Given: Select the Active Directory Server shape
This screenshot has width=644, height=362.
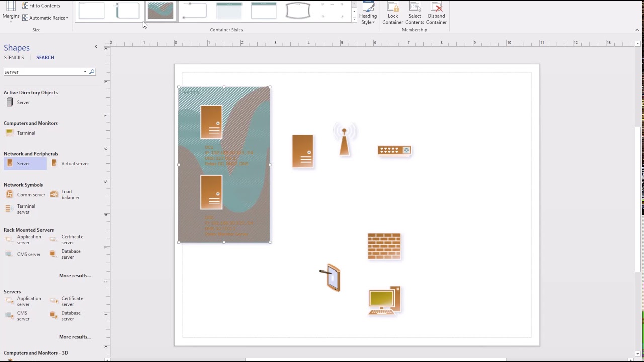Looking at the screenshot, I should click(18, 102).
